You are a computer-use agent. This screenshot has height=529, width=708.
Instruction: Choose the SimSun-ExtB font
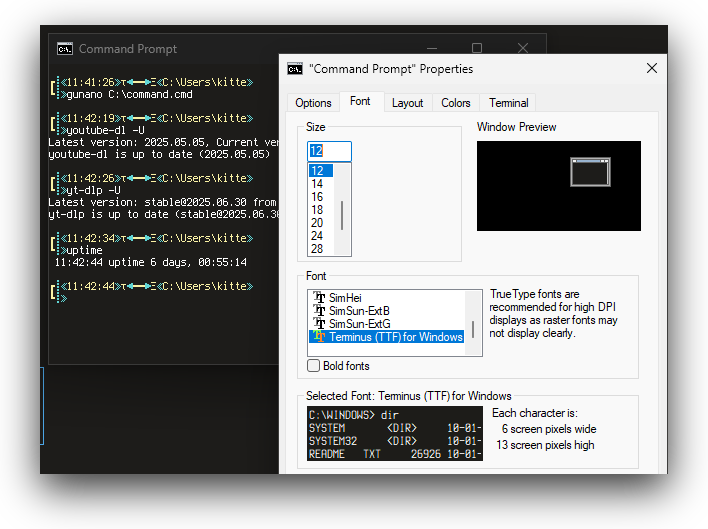point(359,311)
